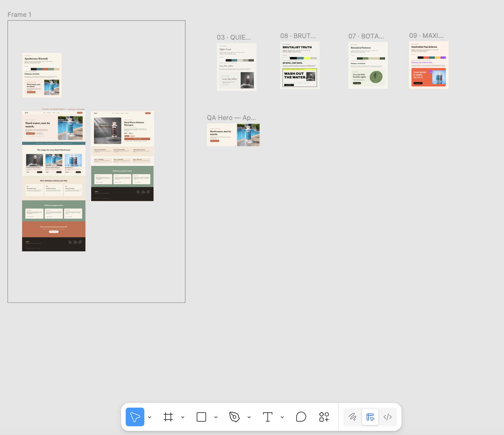Viewport: 504px width, 435px height.
Task: Select the Rectangle shape tool
Action: pos(201,417)
